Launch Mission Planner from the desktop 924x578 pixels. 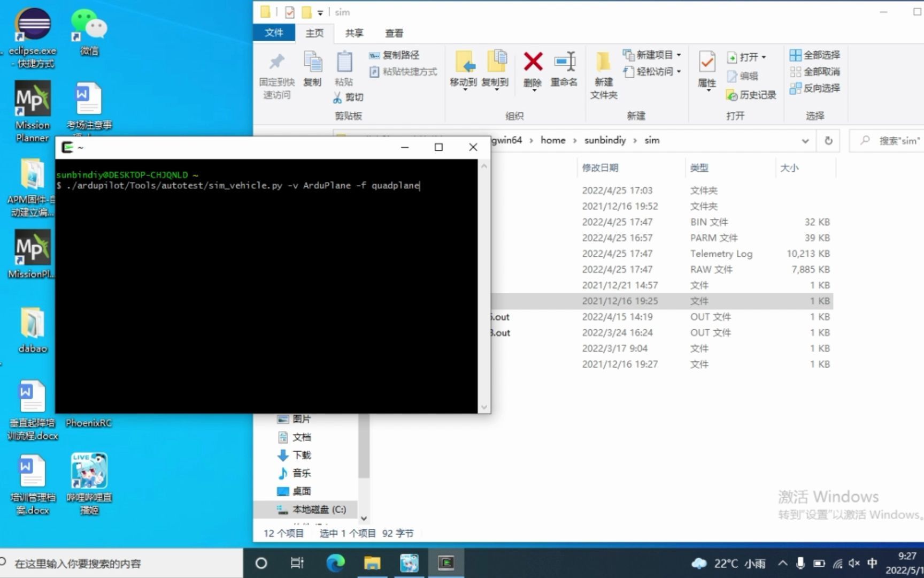33,111
